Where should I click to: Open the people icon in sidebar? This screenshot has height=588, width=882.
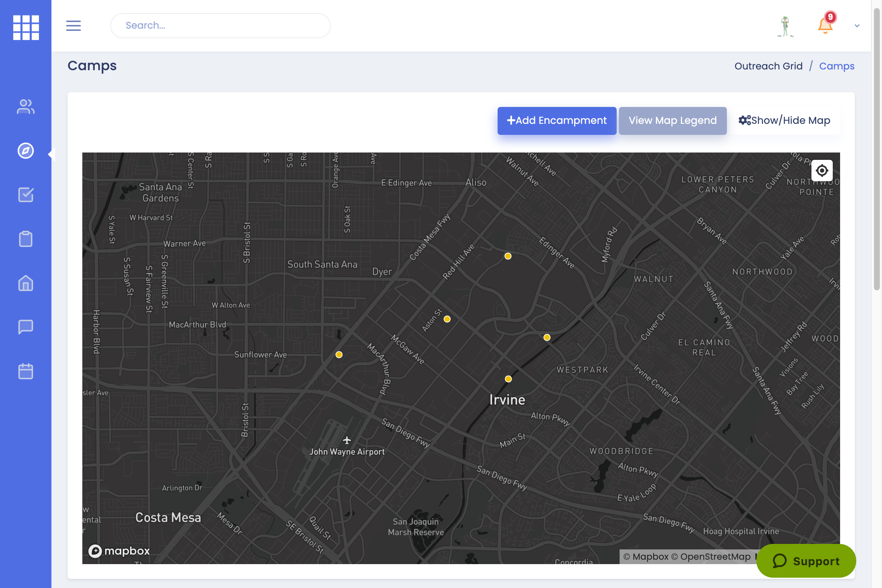[25, 107]
